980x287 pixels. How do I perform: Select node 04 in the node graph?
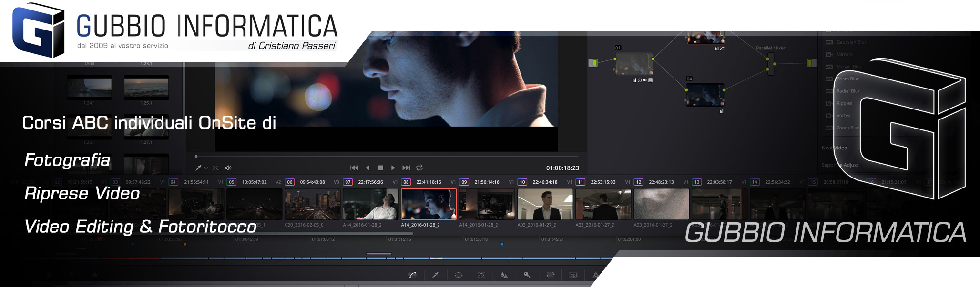pos(705,95)
